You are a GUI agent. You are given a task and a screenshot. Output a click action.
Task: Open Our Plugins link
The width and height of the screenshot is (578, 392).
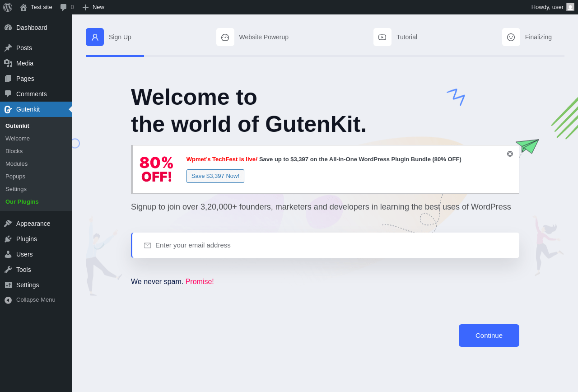(22, 202)
